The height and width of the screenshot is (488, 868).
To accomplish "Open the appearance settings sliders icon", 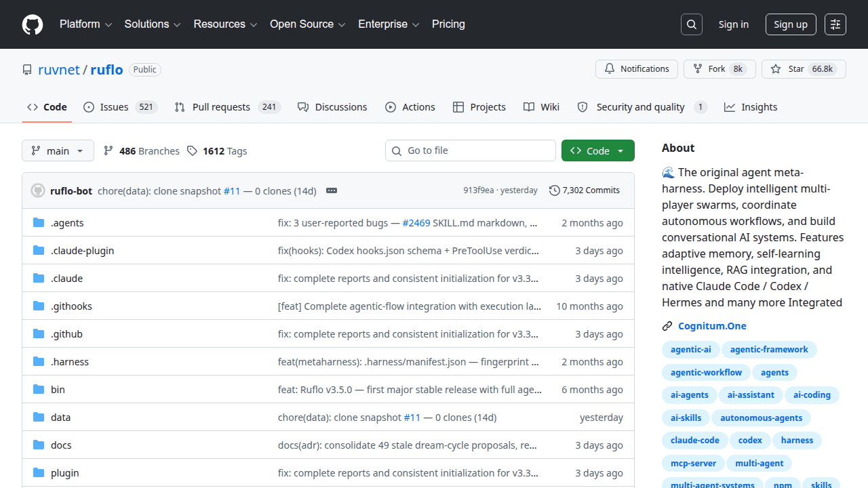I will pyautogui.click(x=835, y=24).
